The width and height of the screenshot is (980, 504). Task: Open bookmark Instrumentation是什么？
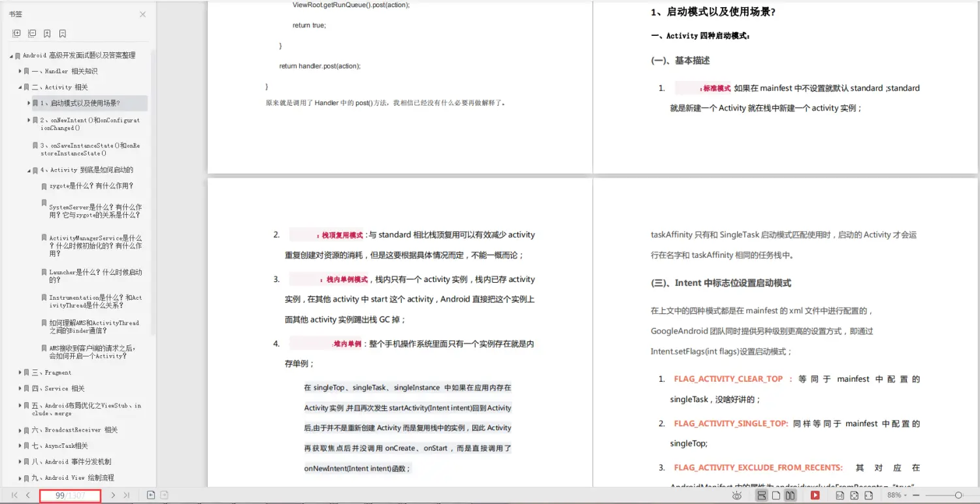pyautogui.click(x=95, y=301)
